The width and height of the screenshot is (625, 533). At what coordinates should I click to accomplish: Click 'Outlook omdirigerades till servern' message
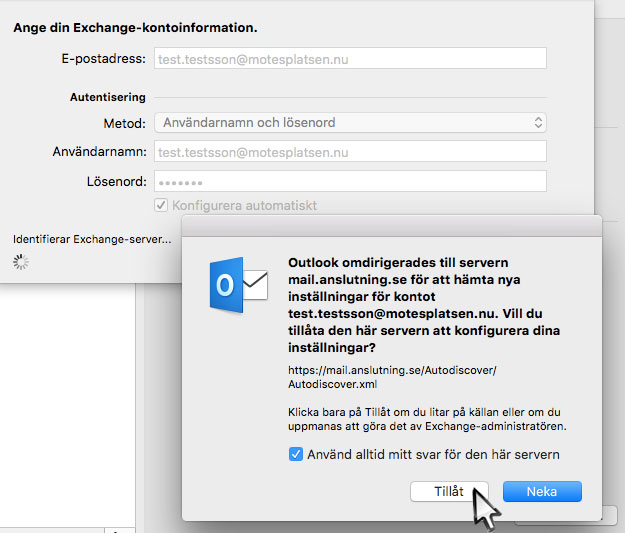coord(424,305)
